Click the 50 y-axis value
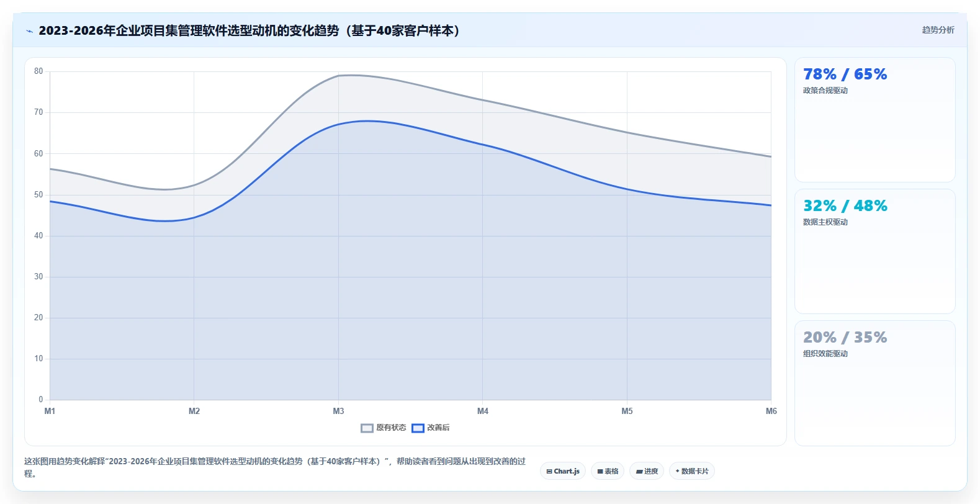This screenshot has width=980, height=504. pyautogui.click(x=38, y=194)
